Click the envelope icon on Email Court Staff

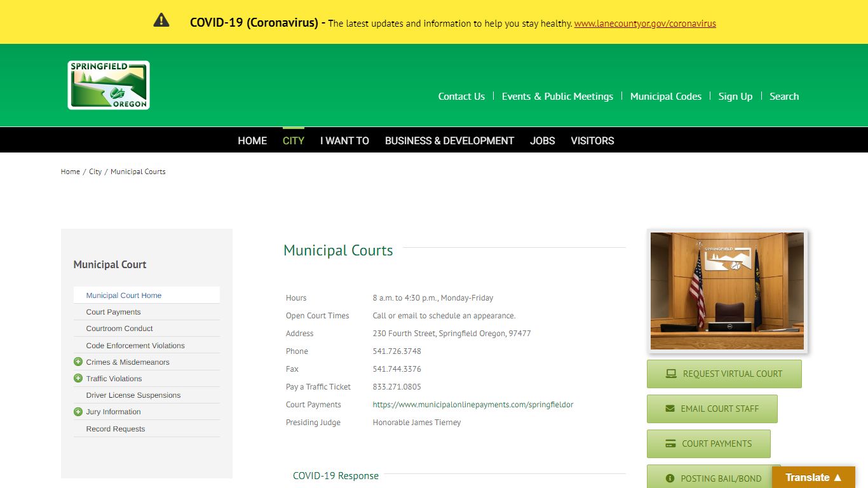click(x=670, y=409)
